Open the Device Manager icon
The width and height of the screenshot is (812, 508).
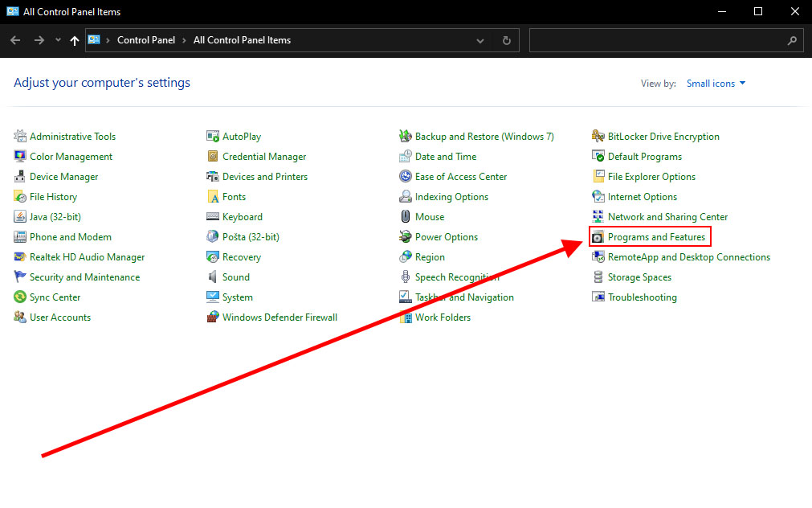(x=20, y=177)
